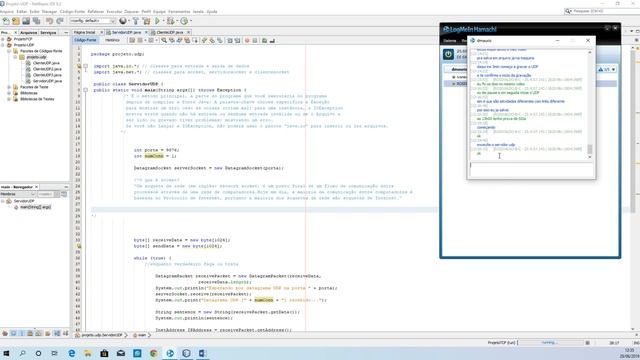Screen dimensions: 640x360
Task: Save all files using the toolbar icon
Action: point(36,21)
